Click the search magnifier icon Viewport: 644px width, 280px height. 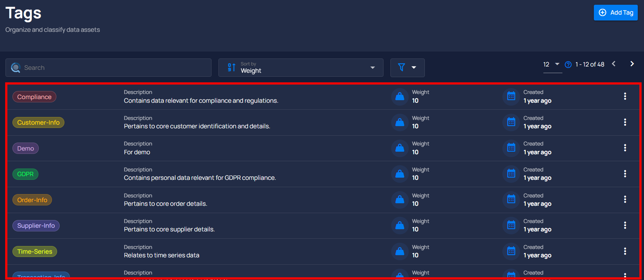pos(16,68)
